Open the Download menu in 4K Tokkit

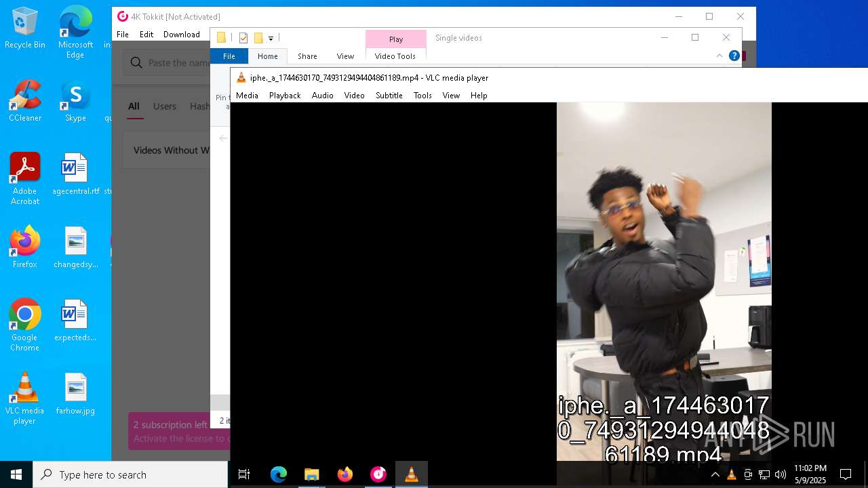(x=182, y=35)
